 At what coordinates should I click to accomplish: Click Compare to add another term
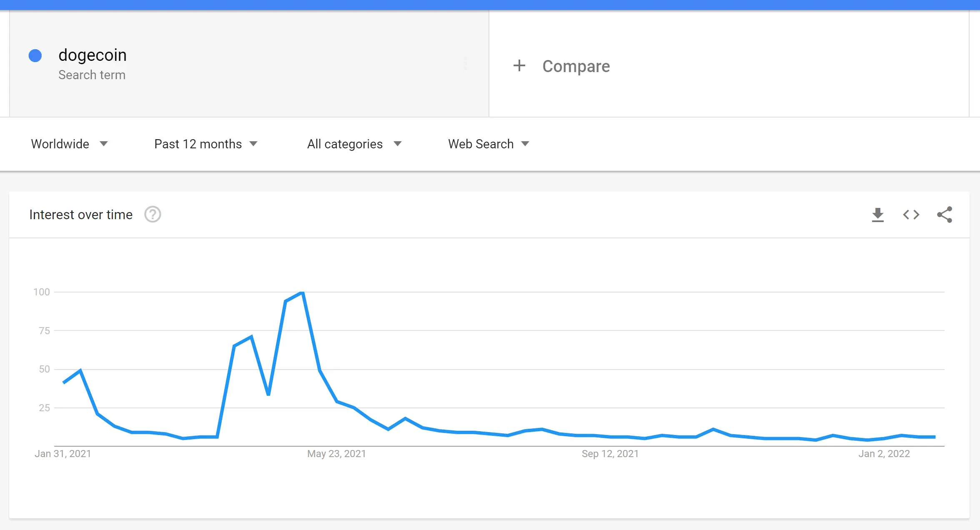pos(576,66)
